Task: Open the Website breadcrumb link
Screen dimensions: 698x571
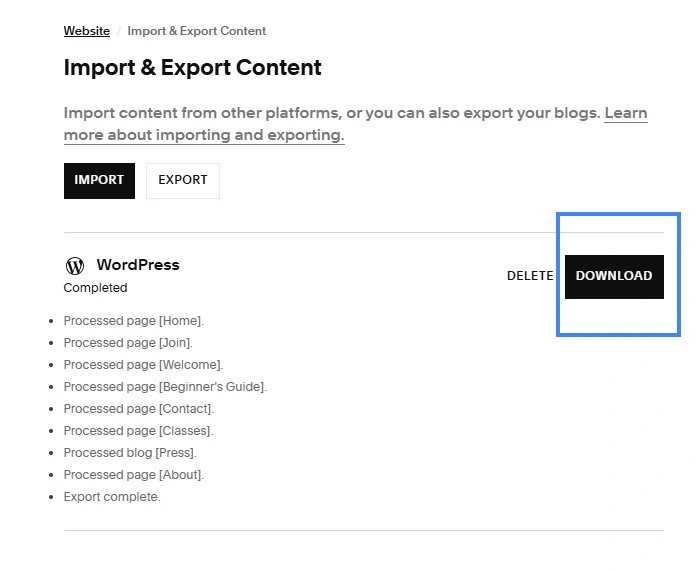Action: 86,31
